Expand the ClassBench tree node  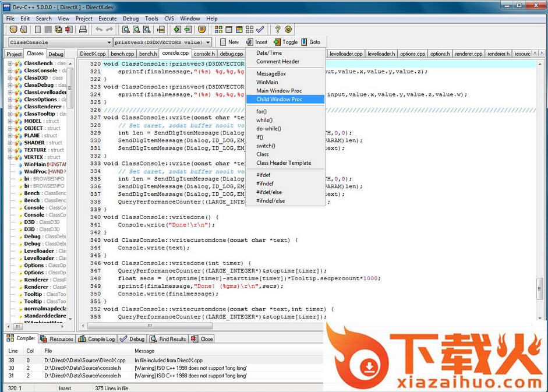point(10,63)
